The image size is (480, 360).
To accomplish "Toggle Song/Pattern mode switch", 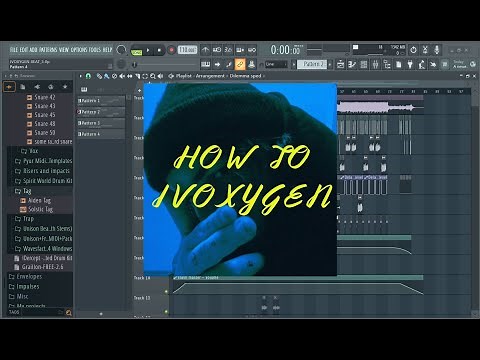I will [136, 52].
